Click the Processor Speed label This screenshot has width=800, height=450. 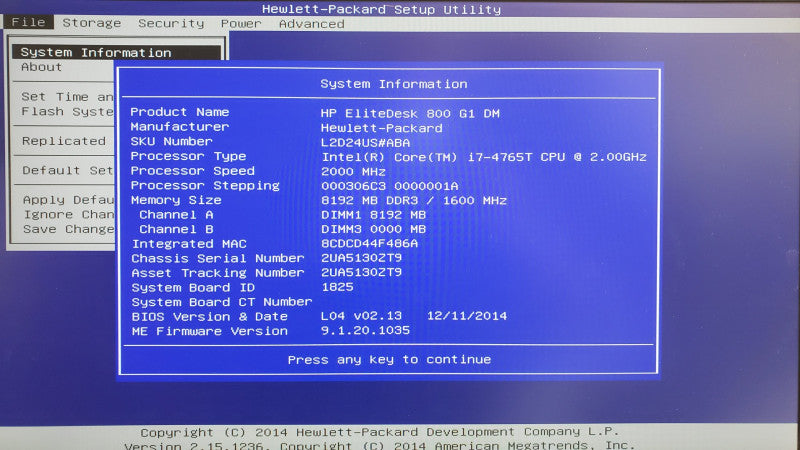(x=192, y=171)
